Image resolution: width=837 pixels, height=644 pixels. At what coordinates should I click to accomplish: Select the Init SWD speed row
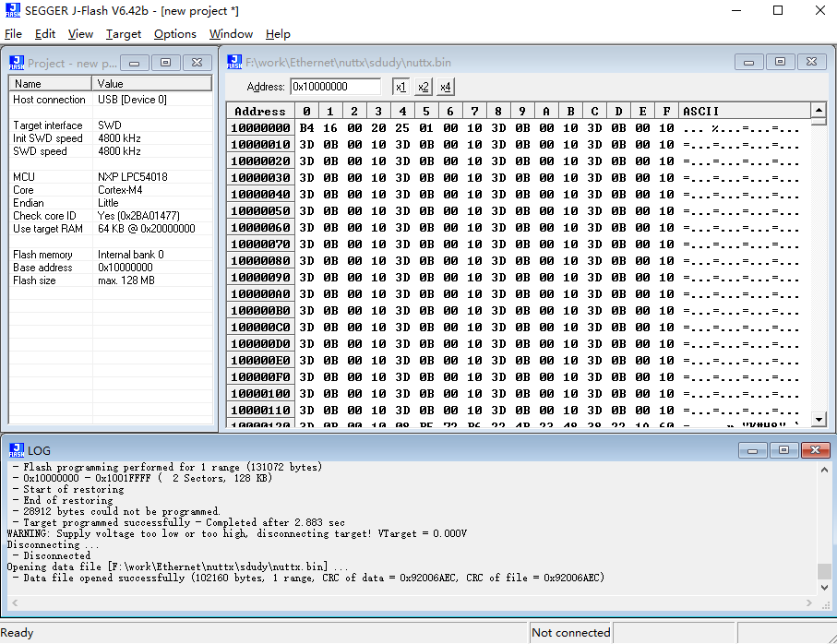coord(111,138)
